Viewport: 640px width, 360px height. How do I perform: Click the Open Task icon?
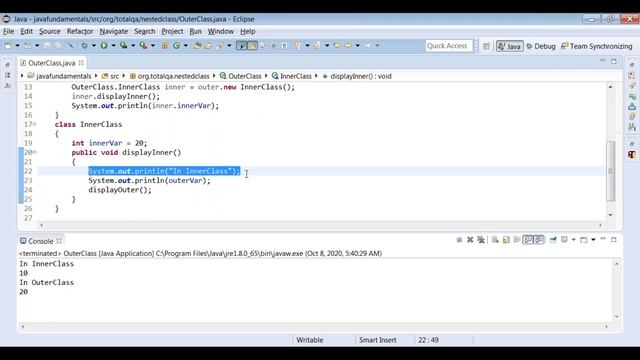tap(208, 46)
